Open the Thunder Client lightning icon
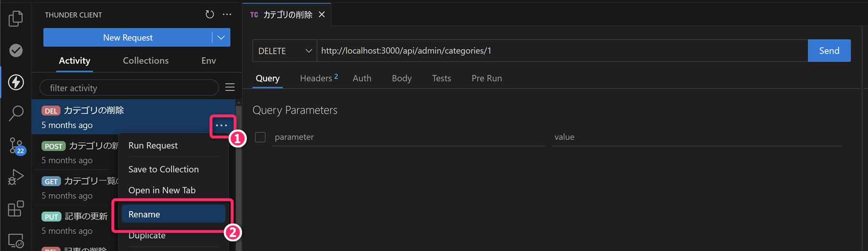Screen dimensions: 868x251 tap(16, 82)
